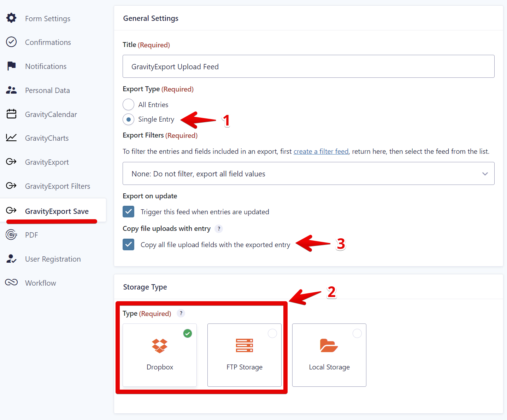
Task: Open PDF settings label
Action: point(31,235)
